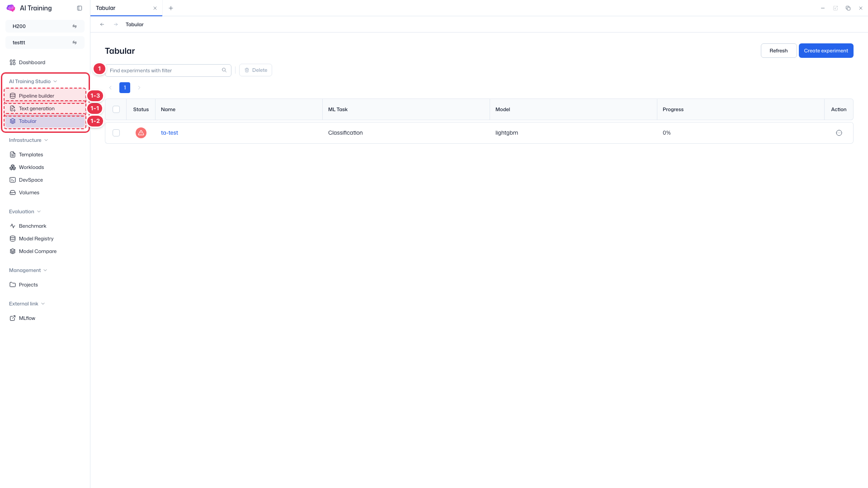The height and width of the screenshot is (488, 868).
Task: Go forward with the right arrow
Action: tap(116, 24)
